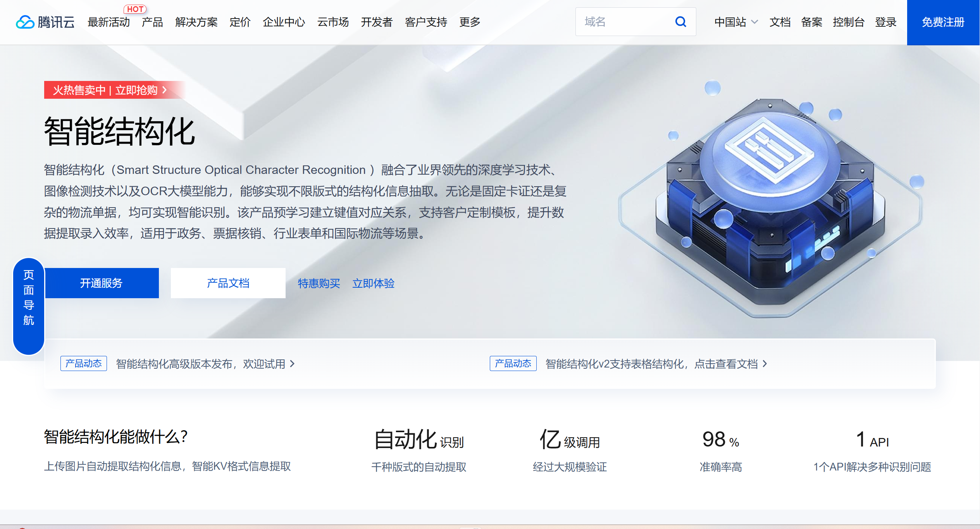Click 智能结构化能做什么? heading
Screen dimensions: 980x529
click(116, 436)
